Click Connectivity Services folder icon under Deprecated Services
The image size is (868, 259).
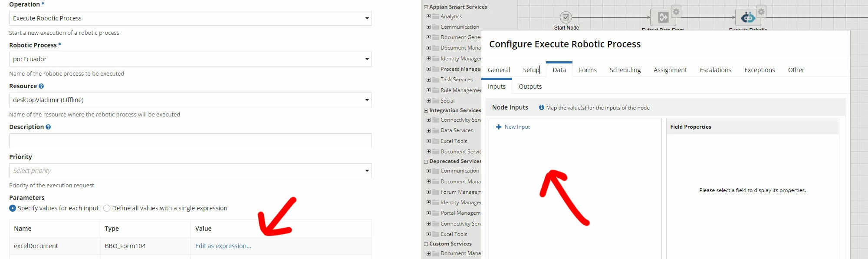click(436, 223)
